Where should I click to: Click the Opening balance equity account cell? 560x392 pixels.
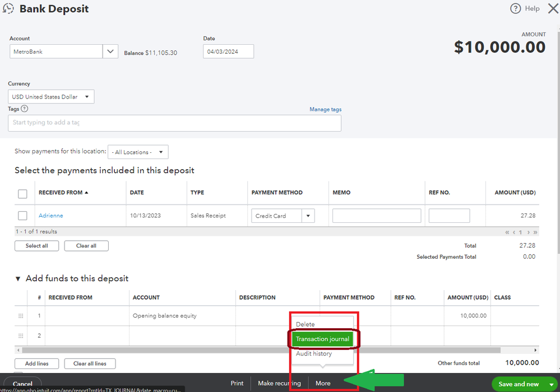(x=182, y=316)
